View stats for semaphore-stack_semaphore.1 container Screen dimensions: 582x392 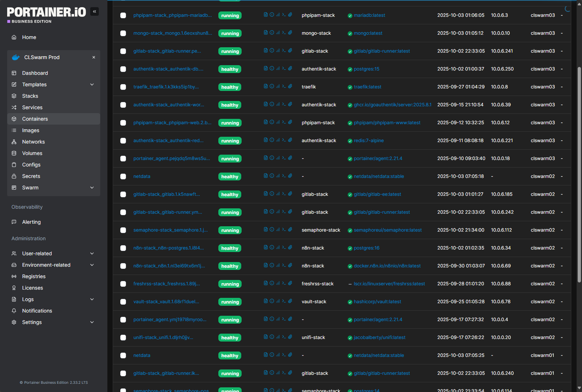click(278, 229)
